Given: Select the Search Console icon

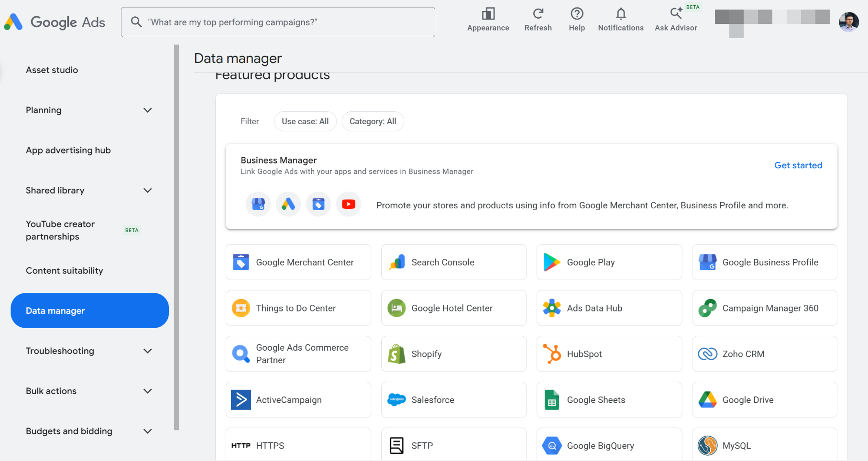Looking at the screenshot, I should pos(396,262).
